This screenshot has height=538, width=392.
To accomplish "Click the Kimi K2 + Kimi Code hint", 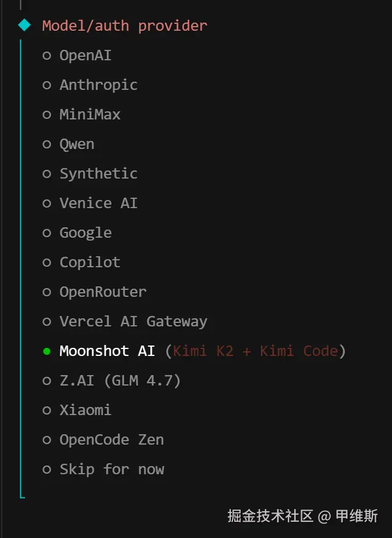I will (255, 351).
